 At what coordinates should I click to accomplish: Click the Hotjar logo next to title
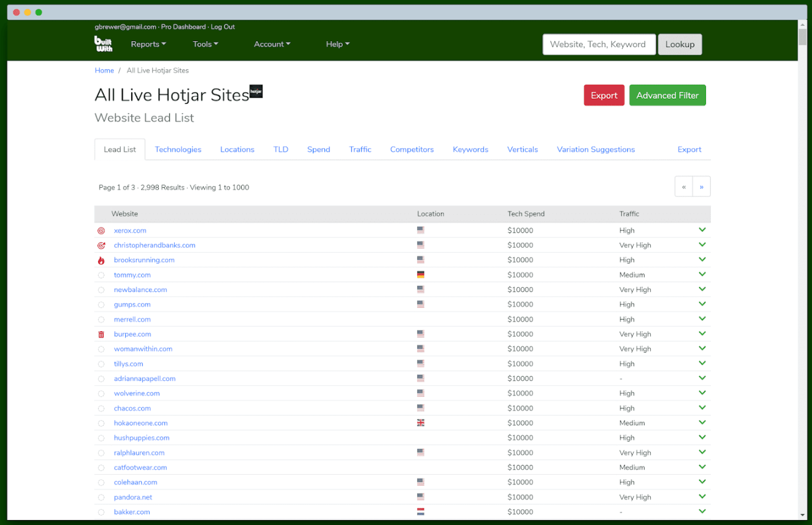coord(256,91)
